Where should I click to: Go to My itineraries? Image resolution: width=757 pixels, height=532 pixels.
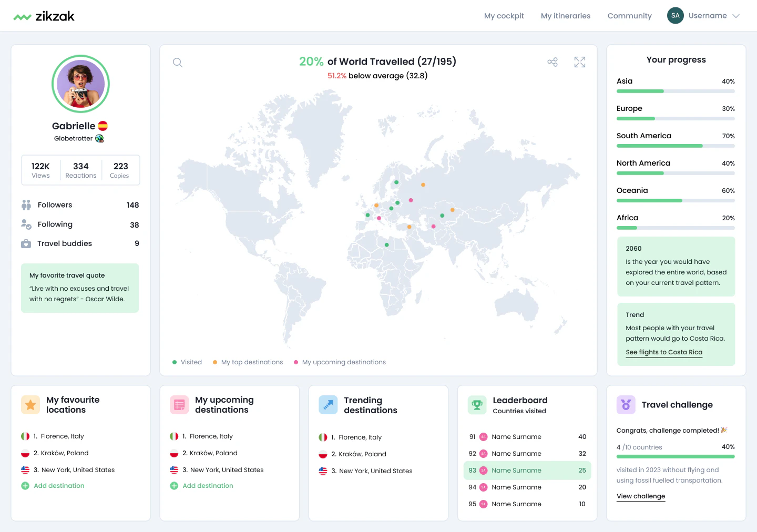566,16
